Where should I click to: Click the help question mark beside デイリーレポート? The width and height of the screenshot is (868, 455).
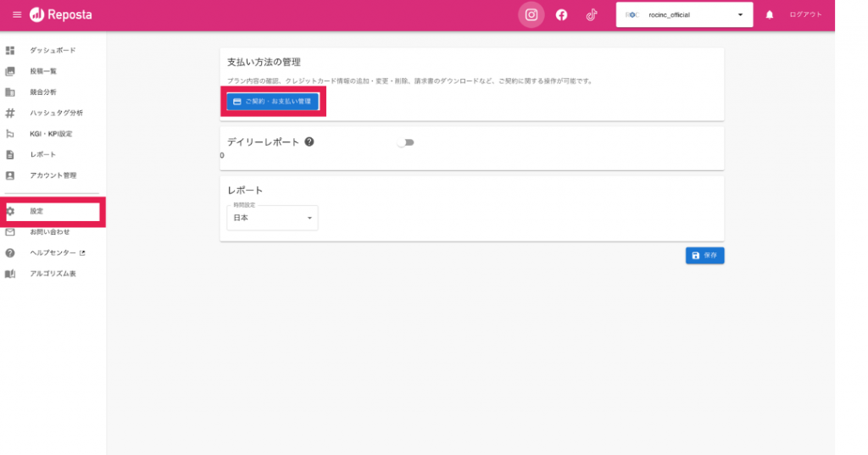[x=309, y=141]
